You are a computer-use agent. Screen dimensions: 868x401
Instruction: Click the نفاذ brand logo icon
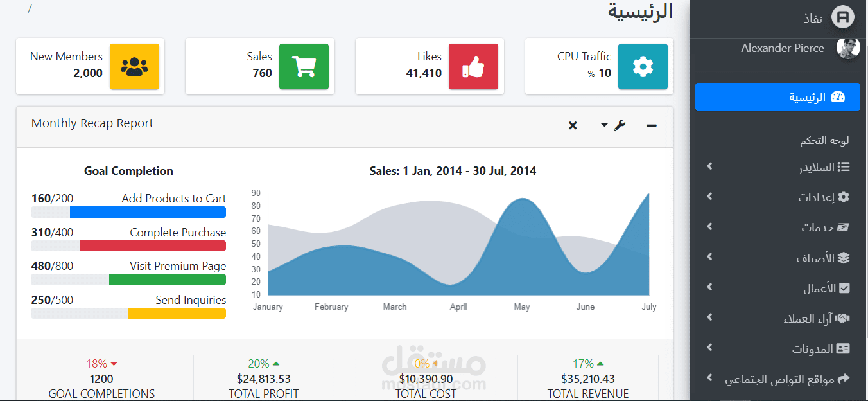tap(843, 17)
